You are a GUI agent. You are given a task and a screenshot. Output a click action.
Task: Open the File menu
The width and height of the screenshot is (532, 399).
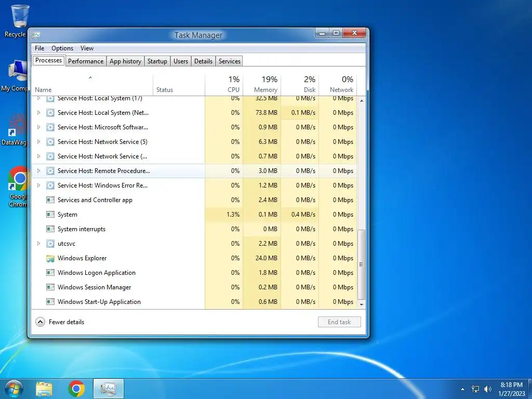pos(39,48)
